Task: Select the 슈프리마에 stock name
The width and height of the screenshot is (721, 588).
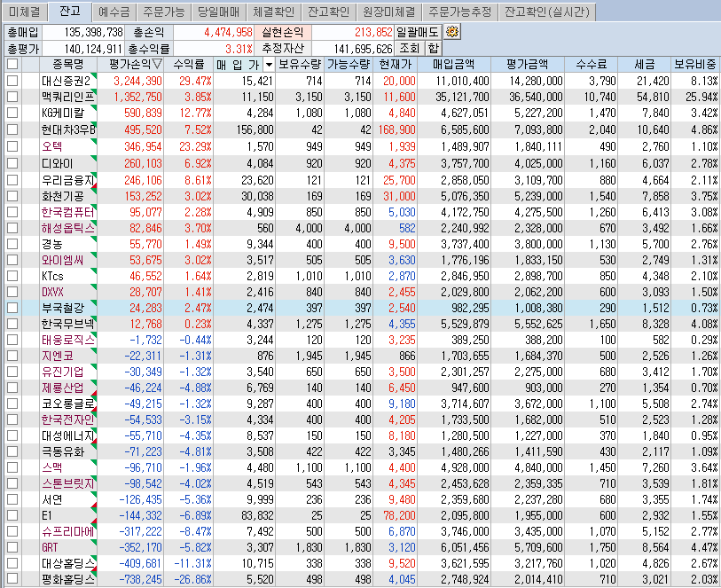Action: (67, 531)
